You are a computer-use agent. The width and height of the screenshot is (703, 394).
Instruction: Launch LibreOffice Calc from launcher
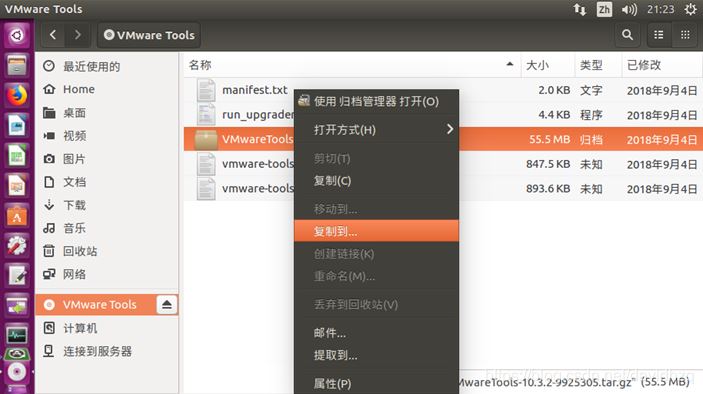17,156
